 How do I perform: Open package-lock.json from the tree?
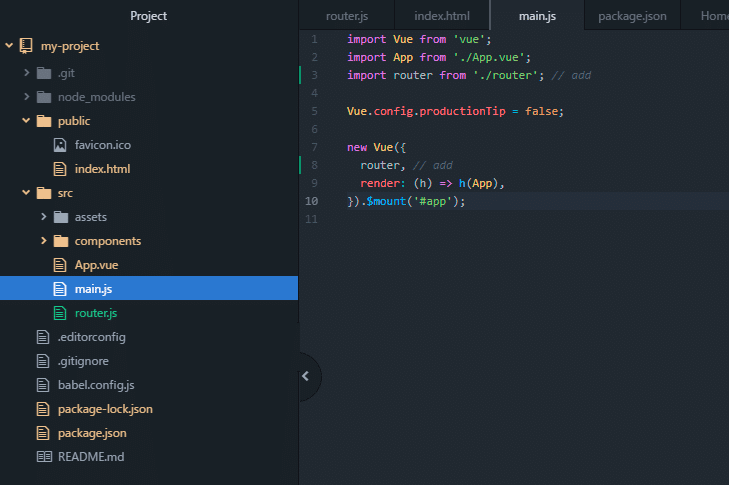pyautogui.click(x=105, y=409)
